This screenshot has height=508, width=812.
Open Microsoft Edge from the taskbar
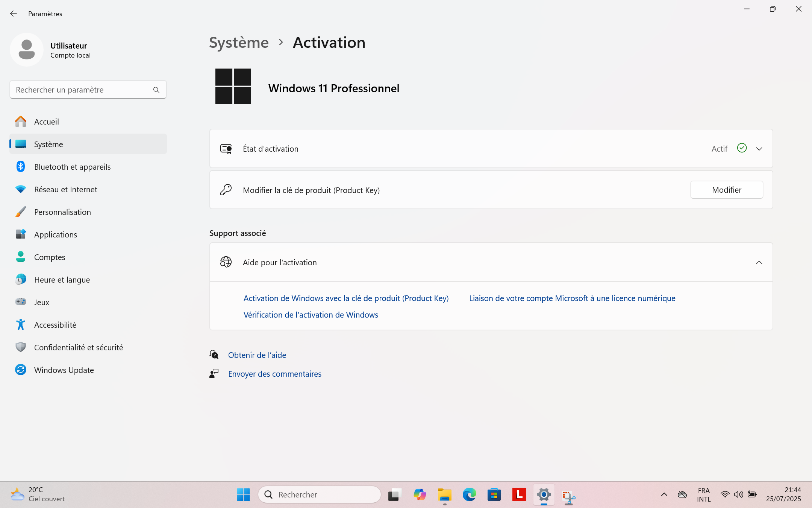click(x=469, y=494)
